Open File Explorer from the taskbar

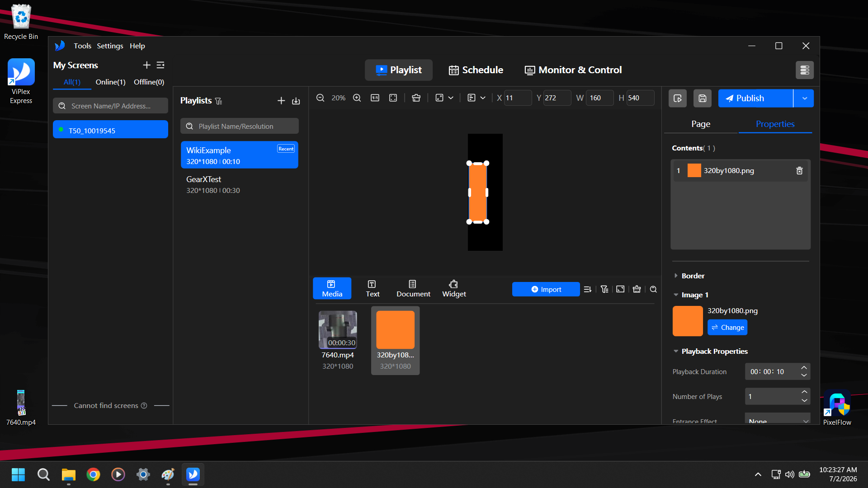[x=68, y=474]
